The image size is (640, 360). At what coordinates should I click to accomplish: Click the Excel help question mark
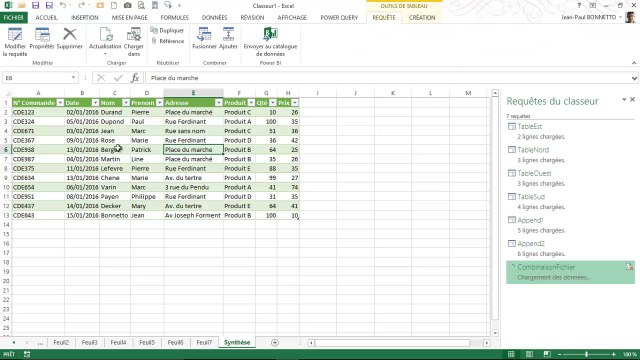coord(579,5)
